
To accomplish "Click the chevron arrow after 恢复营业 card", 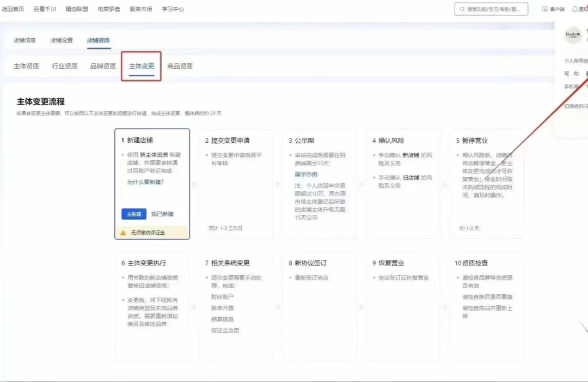I will click(x=445, y=306).
